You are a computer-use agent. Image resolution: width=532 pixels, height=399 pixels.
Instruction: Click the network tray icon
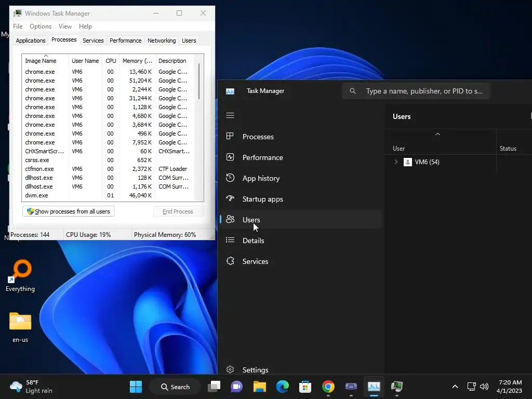[x=471, y=387]
